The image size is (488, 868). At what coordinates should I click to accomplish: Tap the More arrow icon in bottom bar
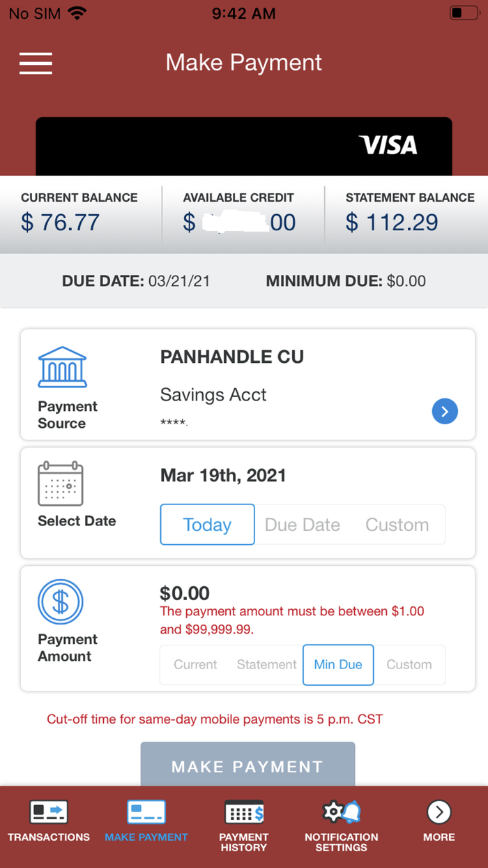click(439, 811)
